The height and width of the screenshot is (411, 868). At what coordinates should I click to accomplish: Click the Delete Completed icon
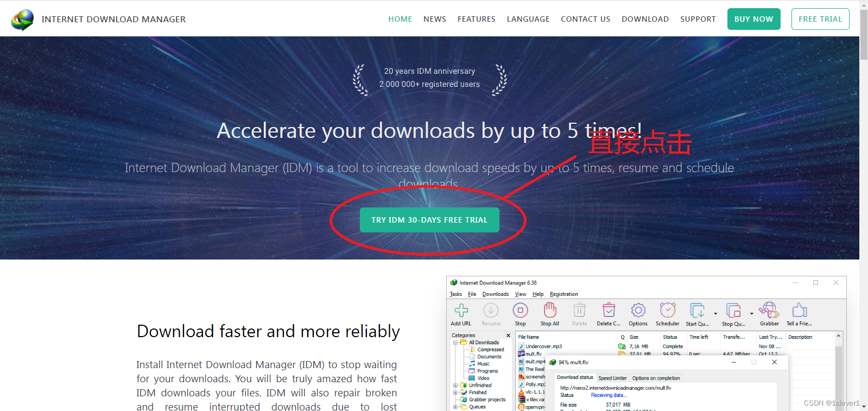[x=609, y=310]
